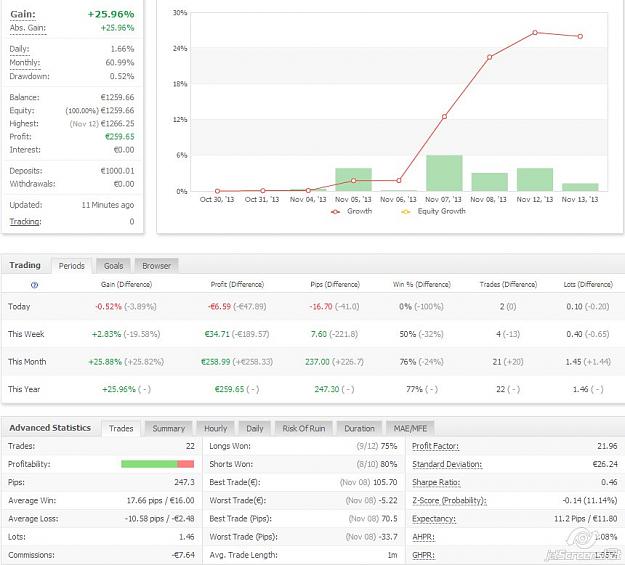Click the Pips (Difference) column header
Image resolution: width=625 pixels, height=565 pixels.
[335, 285]
